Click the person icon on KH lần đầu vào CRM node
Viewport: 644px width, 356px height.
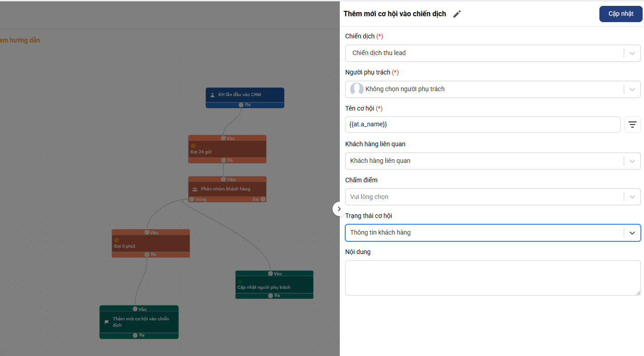[x=212, y=95]
